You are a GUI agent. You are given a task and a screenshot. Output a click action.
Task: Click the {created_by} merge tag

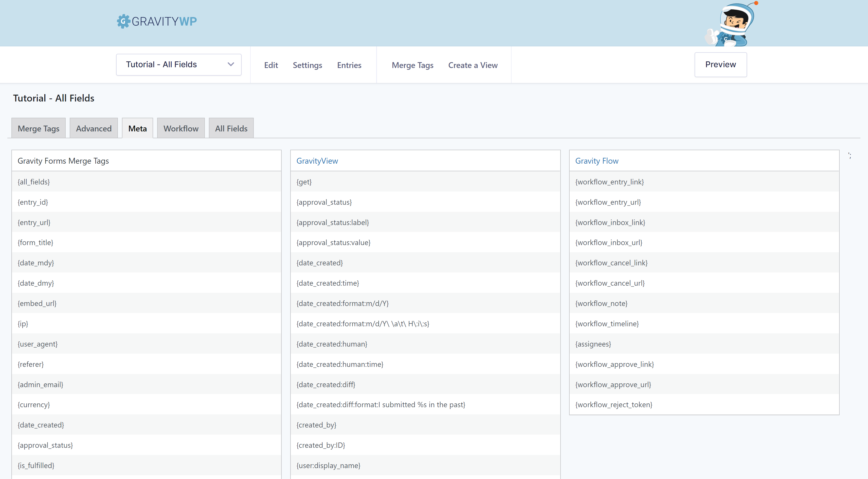pyautogui.click(x=316, y=425)
